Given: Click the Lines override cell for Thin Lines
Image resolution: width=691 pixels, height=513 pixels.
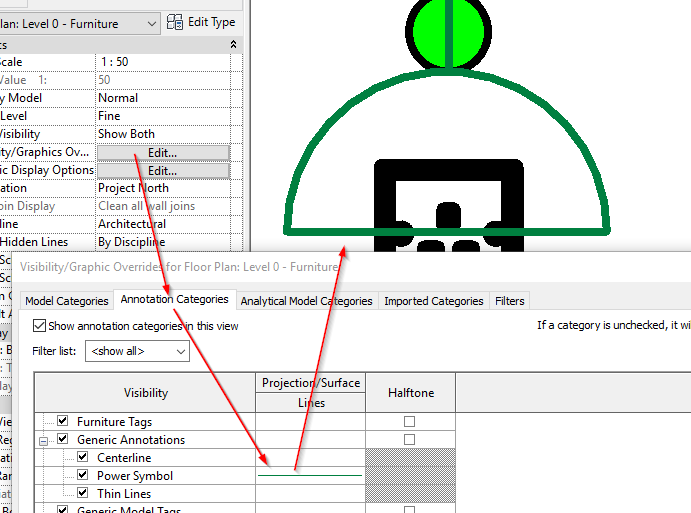Looking at the screenshot, I should point(310,494).
